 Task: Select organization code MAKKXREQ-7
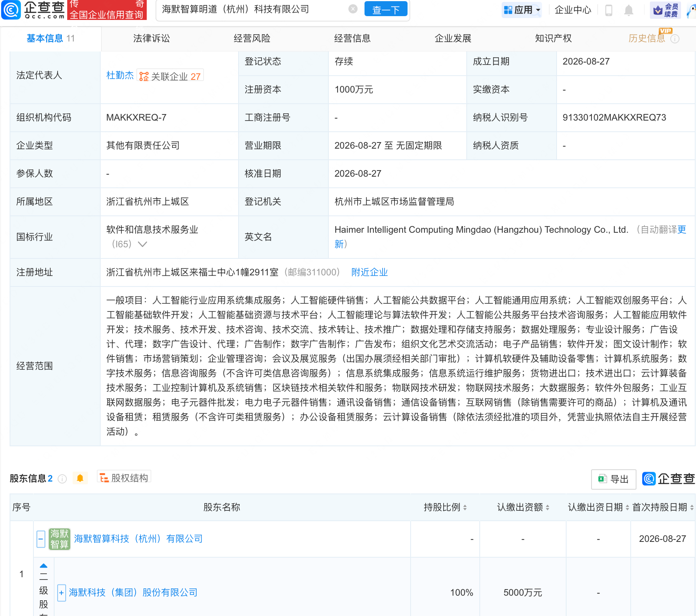pyautogui.click(x=136, y=118)
